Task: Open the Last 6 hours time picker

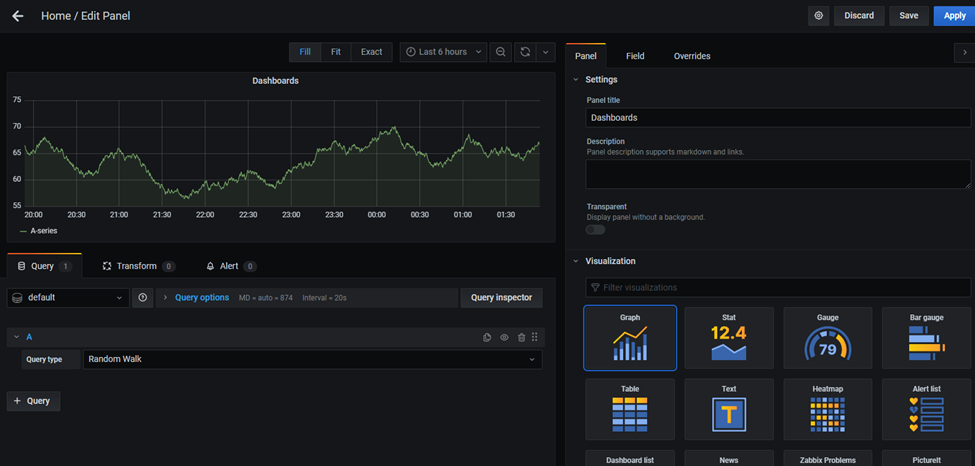Action: tap(444, 52)
